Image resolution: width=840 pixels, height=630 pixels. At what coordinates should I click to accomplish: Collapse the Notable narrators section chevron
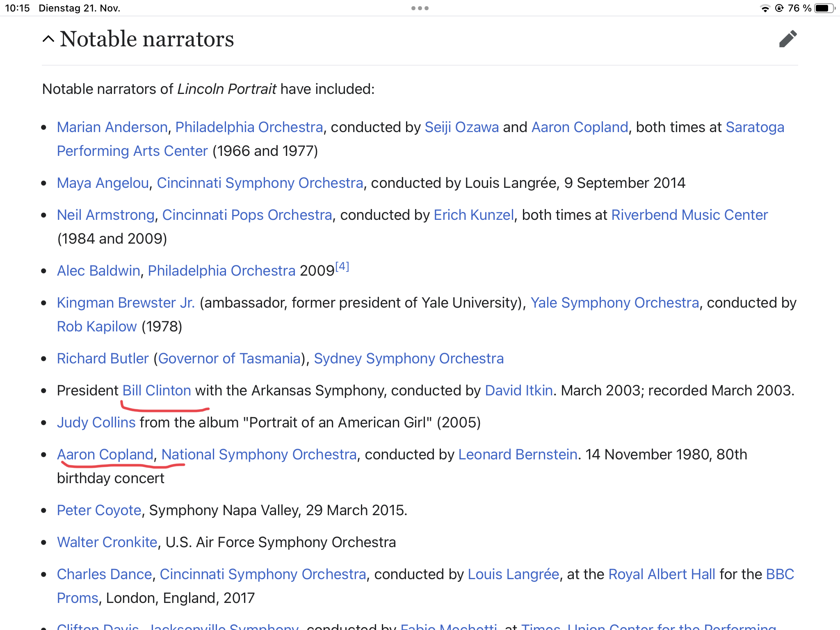click(x=48, y=39)
